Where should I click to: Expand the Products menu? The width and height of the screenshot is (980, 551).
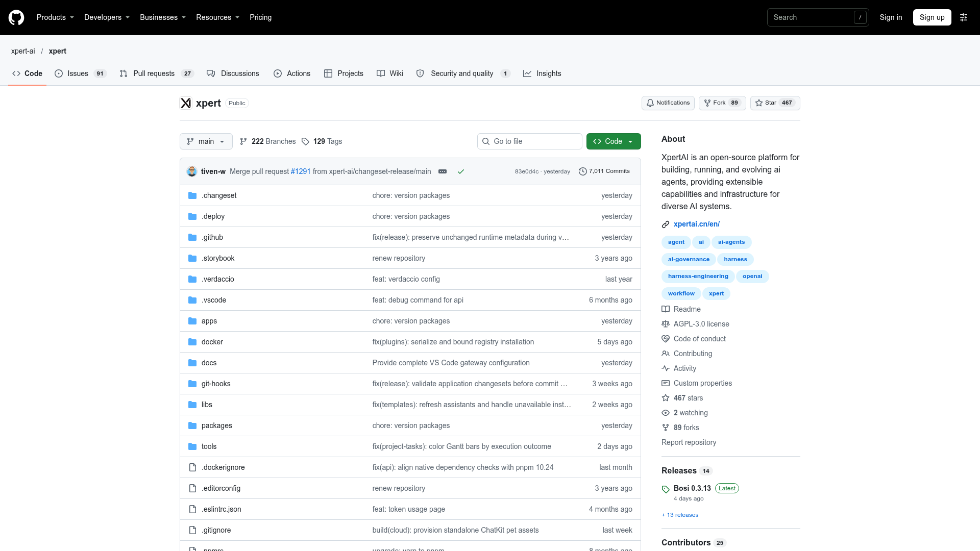click(x=55, y=17)
